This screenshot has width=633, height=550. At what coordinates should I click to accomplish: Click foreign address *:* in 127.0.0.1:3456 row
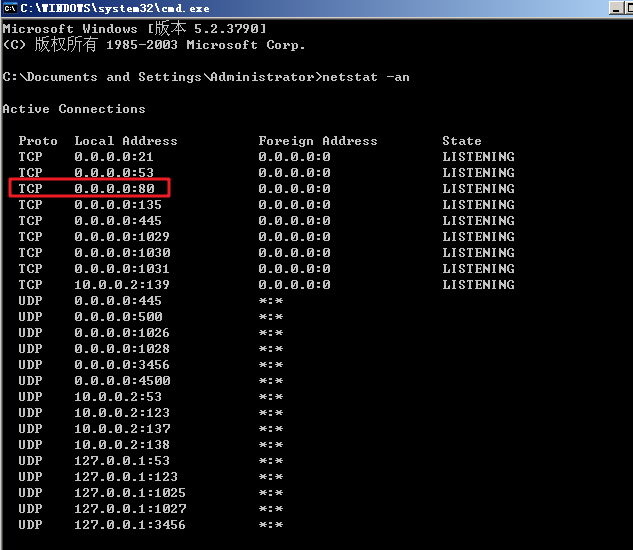point(271,525)
